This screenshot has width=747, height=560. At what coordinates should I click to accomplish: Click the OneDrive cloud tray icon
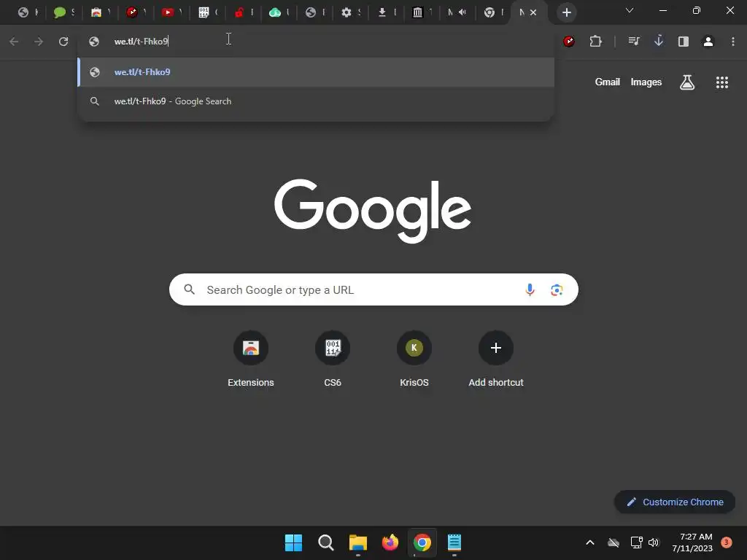(x=613, y=542)
